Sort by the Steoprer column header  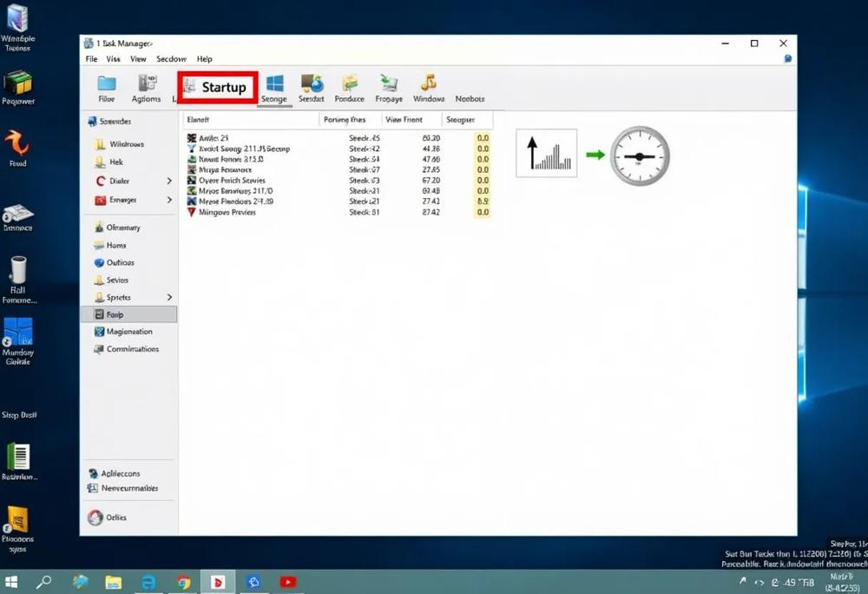467,120
